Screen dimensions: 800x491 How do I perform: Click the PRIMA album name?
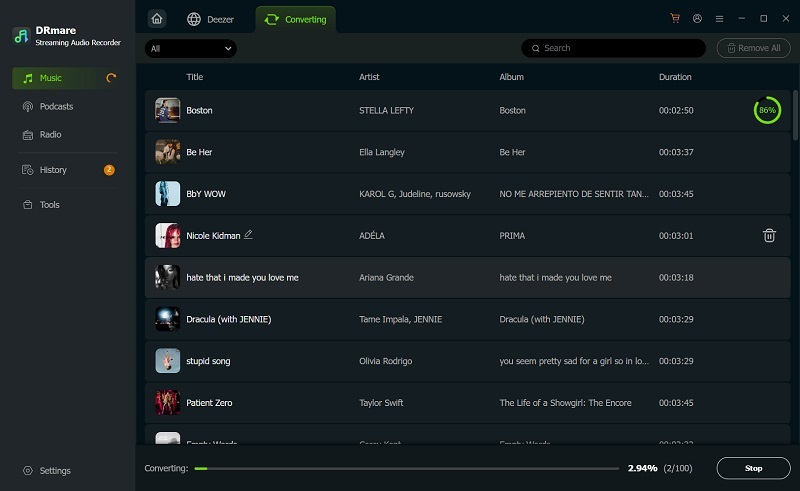pyautogui.click(x=512, y=236)
